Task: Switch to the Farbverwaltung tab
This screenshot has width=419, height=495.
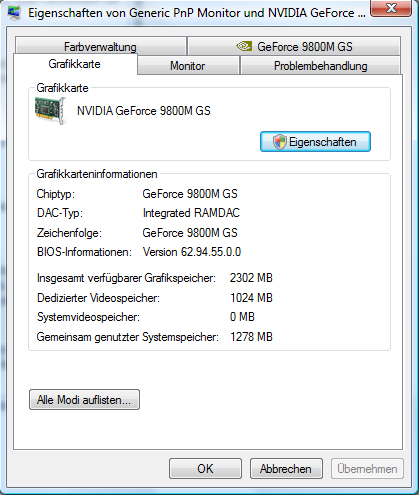Action: (x=100, y=46)
